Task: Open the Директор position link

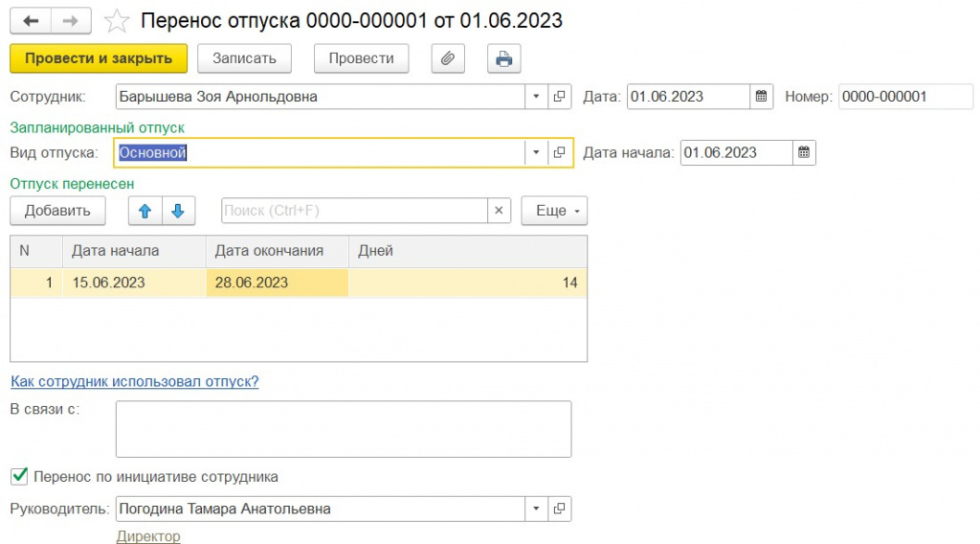Action: point(148,536)
